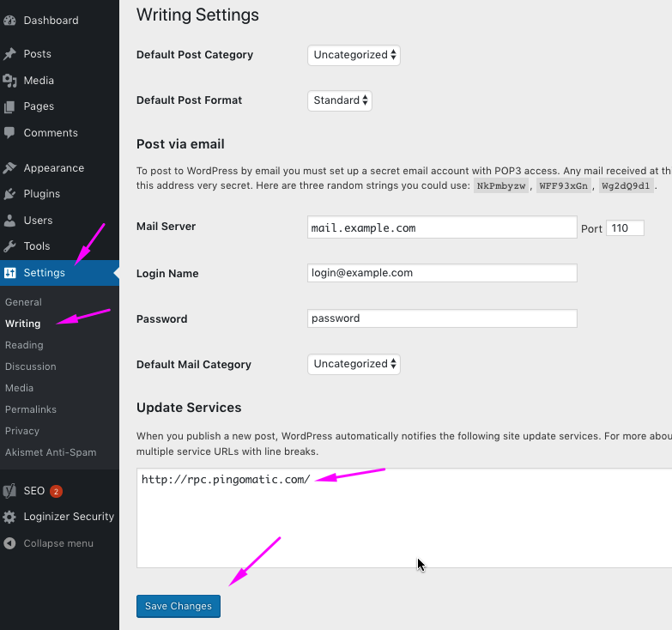Screen dimensions: 672x630
Task: Click the Comments speech bubble icon
Action: [10, 133]
